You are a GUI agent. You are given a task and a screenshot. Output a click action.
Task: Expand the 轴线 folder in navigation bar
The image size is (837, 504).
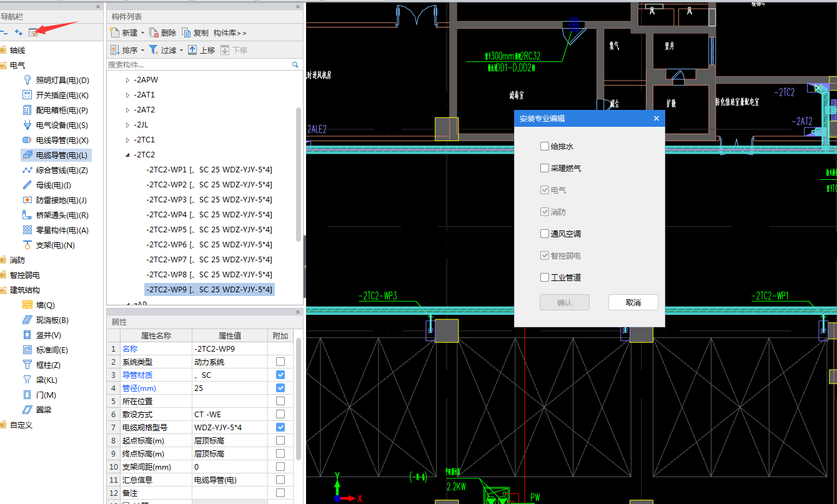[2, 50]
